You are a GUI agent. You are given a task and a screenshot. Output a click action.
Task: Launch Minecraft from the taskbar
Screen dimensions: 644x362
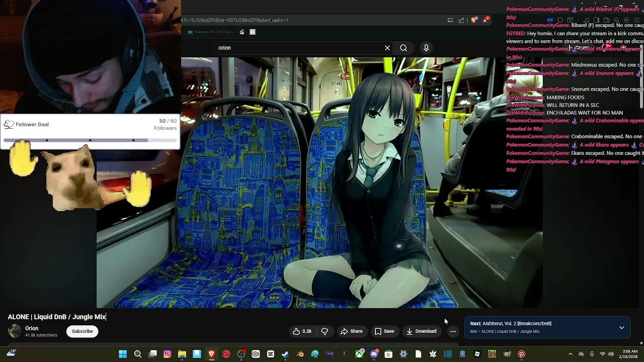pyautogui.click(x=492, y=354)
